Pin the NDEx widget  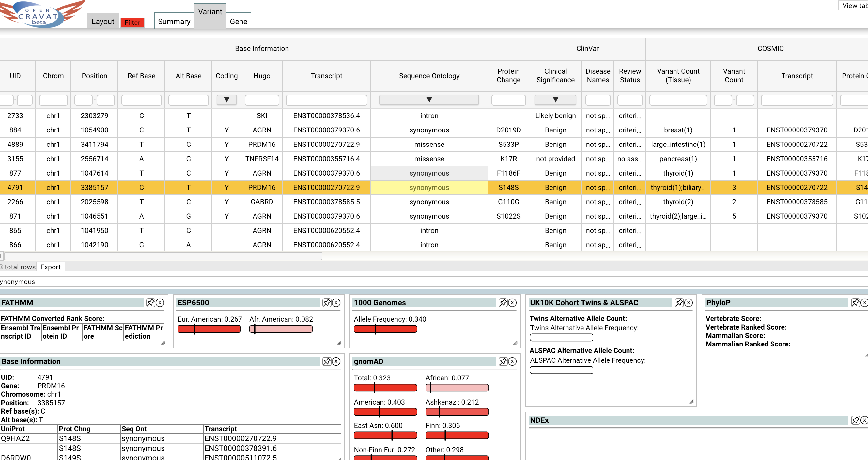(856, 420)
